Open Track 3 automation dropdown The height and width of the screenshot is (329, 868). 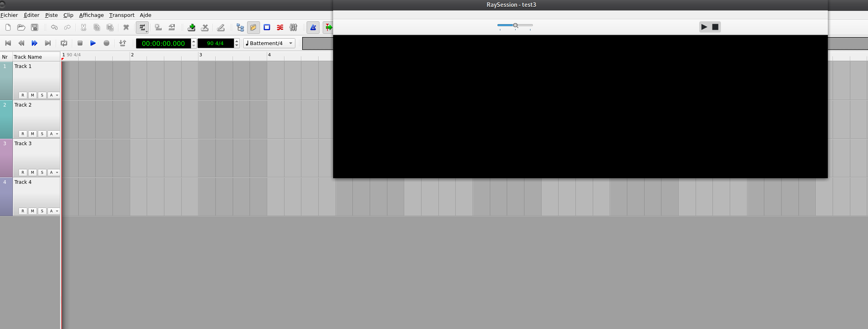(54, 173)
